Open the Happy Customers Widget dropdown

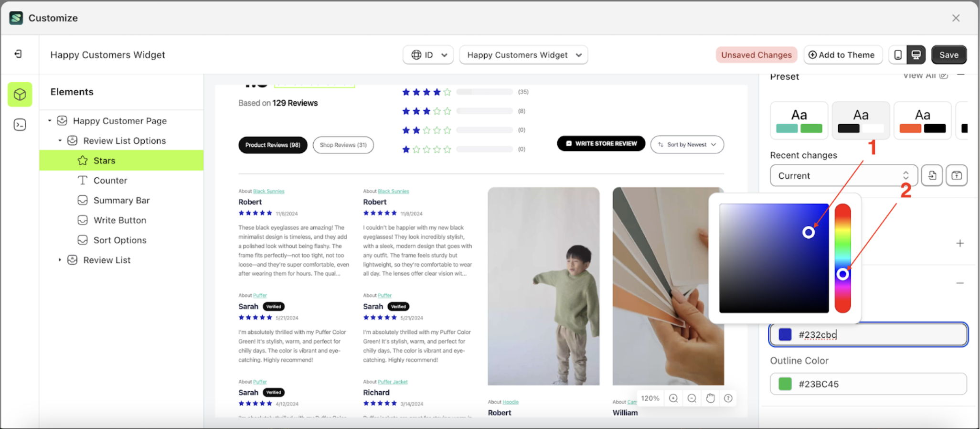point(523,55)
